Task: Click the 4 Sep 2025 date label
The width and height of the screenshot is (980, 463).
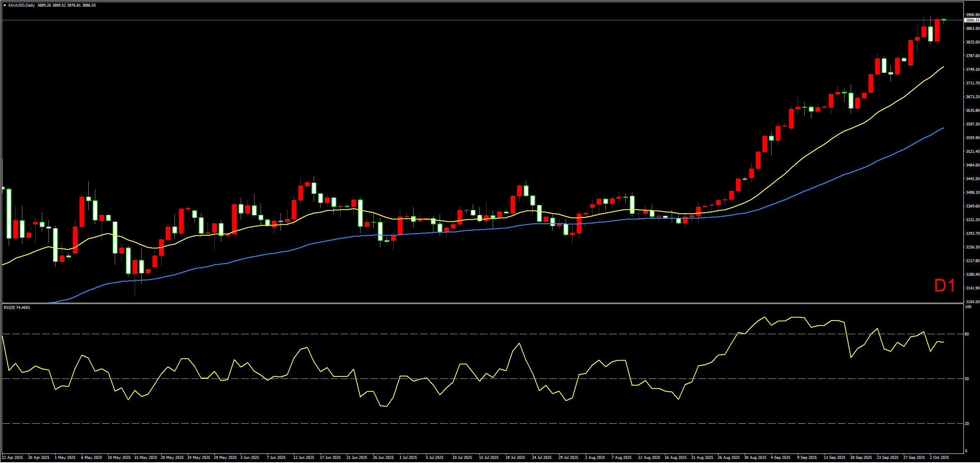Action: [780, 458]
